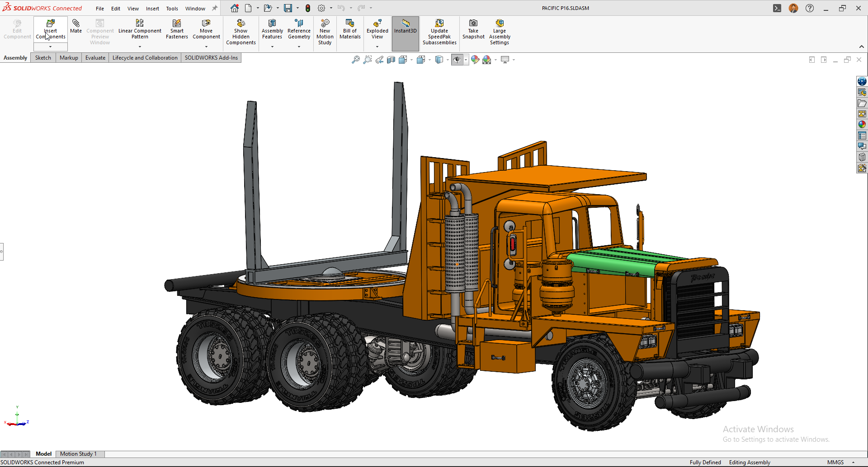Screen dimensions: 868x467
Task: Toggle Hide/Show Items eye button
Action: 457,60
